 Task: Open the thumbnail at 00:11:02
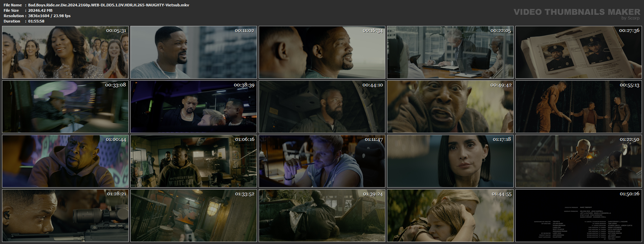(x=194, y=52)
